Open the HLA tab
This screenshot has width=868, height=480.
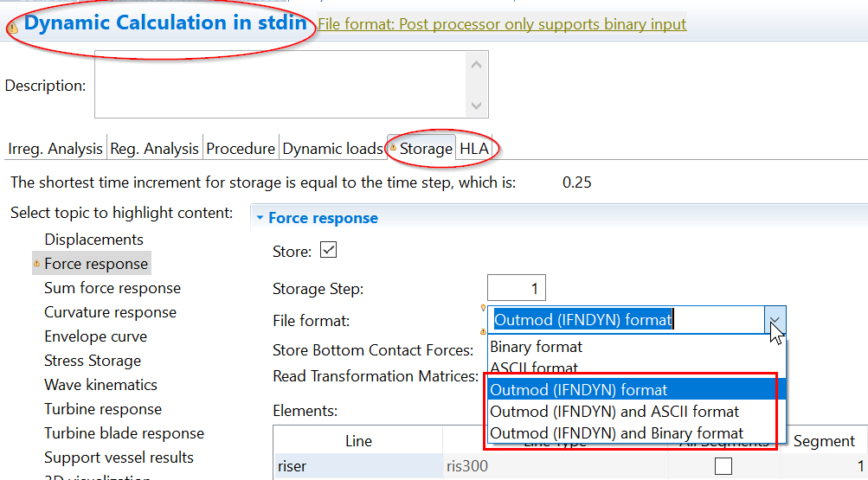pyautogui.click(x=474, y=149)
